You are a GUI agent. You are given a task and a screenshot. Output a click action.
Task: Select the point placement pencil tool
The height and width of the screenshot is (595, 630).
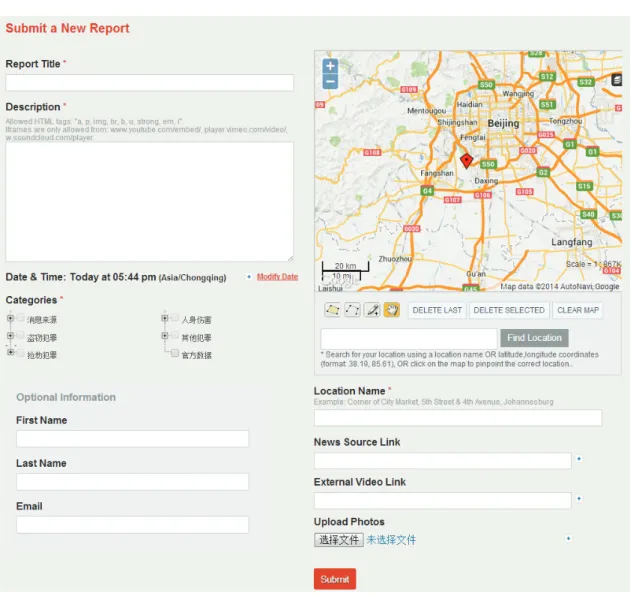(x=372, y=310)
